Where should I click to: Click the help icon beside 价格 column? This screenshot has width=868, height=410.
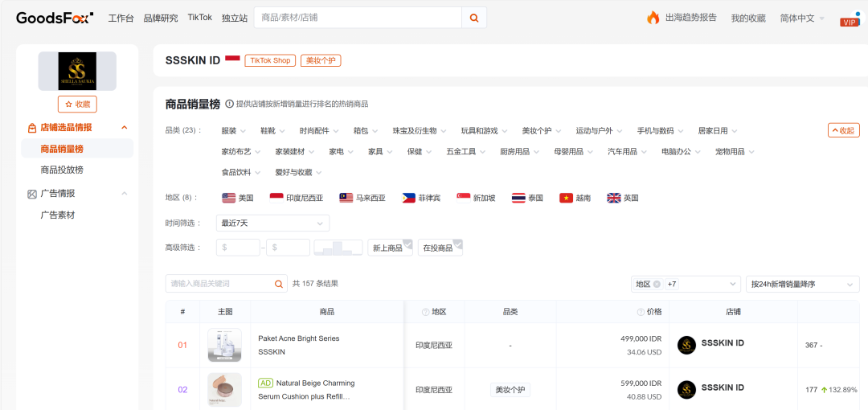point(641,312)
